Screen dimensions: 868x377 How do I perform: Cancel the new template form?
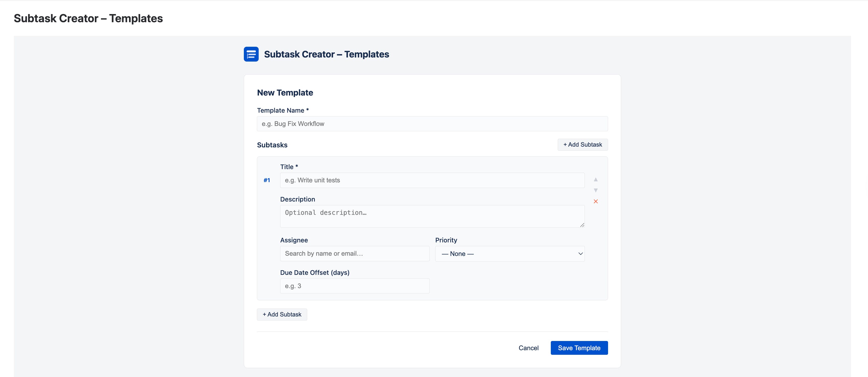click(528, 348)
